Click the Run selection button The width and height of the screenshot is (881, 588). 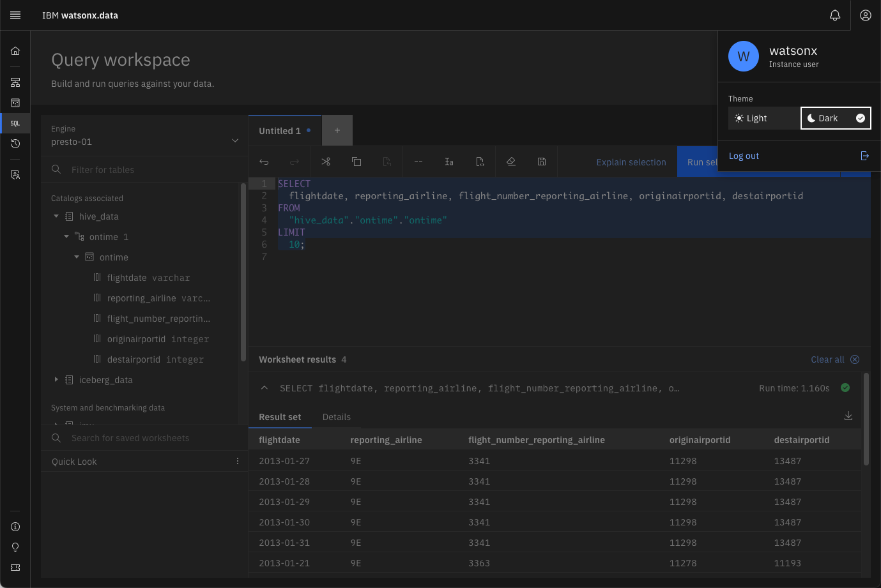[698, 162]
